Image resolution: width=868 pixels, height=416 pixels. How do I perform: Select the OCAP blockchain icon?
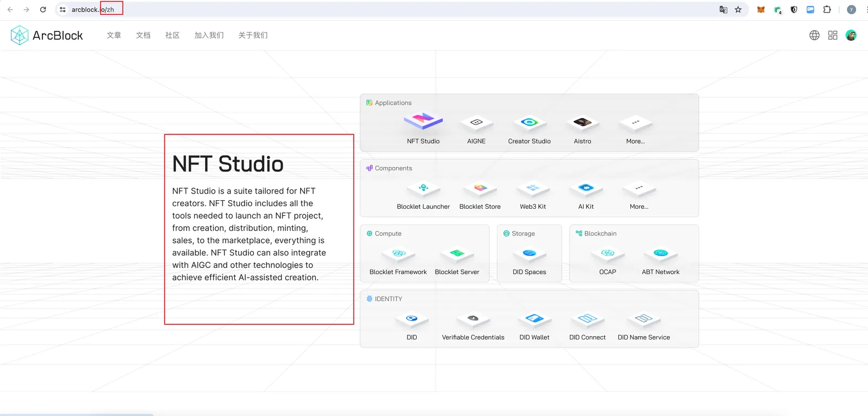pos(608,254)
